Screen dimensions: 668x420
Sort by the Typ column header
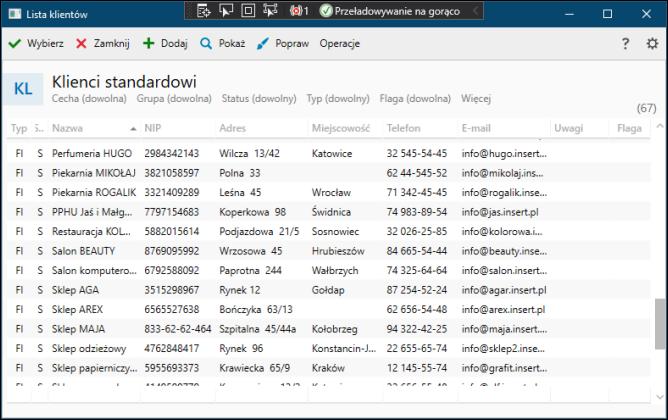(x=19, y=128)
